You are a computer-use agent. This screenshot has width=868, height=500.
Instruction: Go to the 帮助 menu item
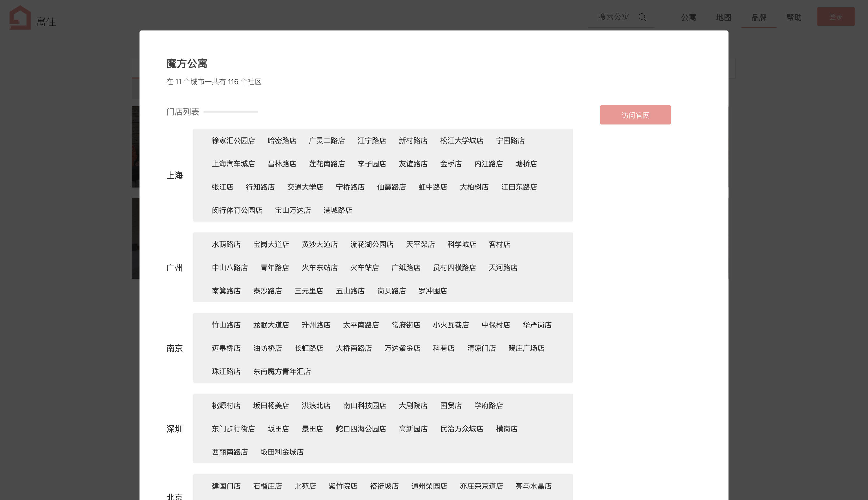coord(794,18)
